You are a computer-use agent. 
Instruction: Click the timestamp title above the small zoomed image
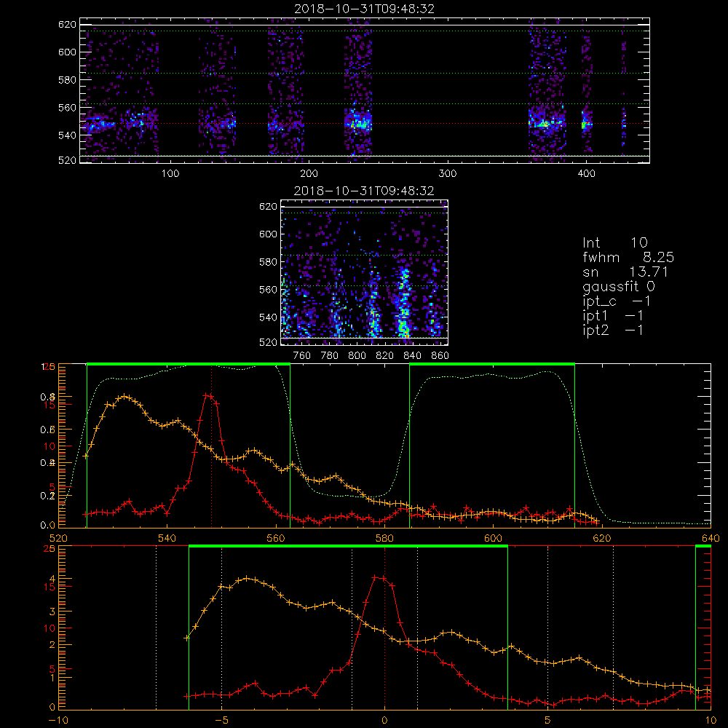(364, 191)
